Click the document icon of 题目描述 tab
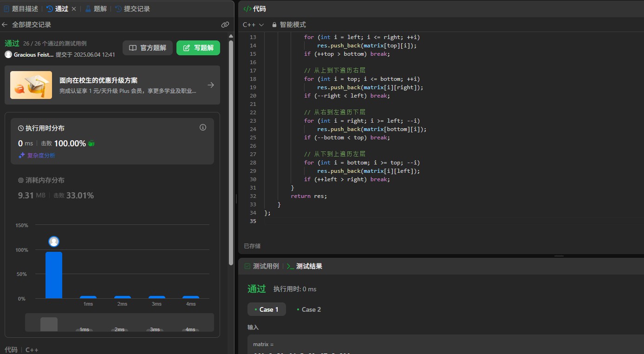 tap(7, 9)
